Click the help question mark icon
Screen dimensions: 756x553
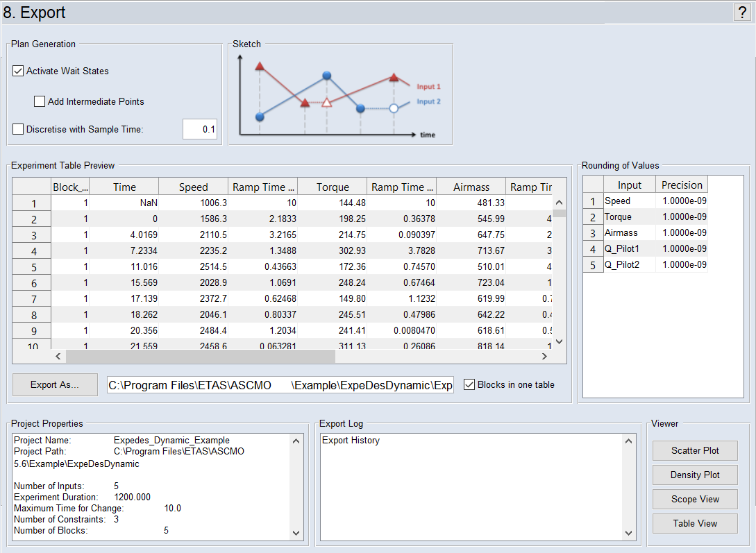click(x=741, y=12)
